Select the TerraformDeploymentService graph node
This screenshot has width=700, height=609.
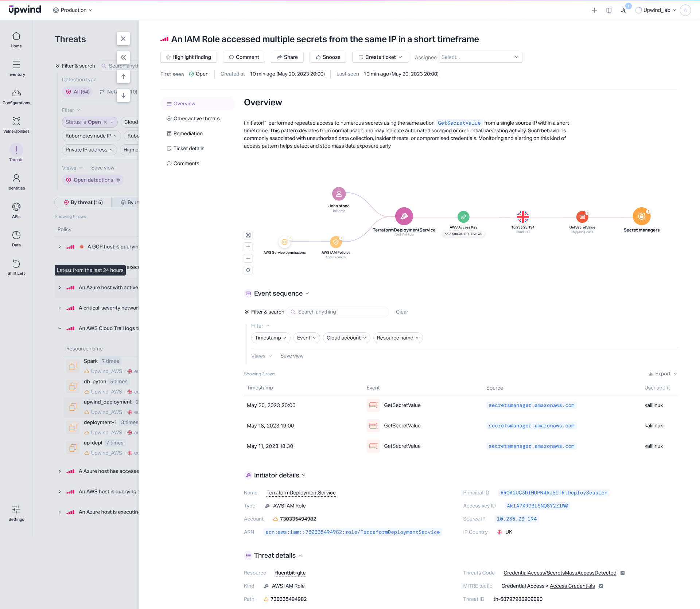[x=404, y=216]
